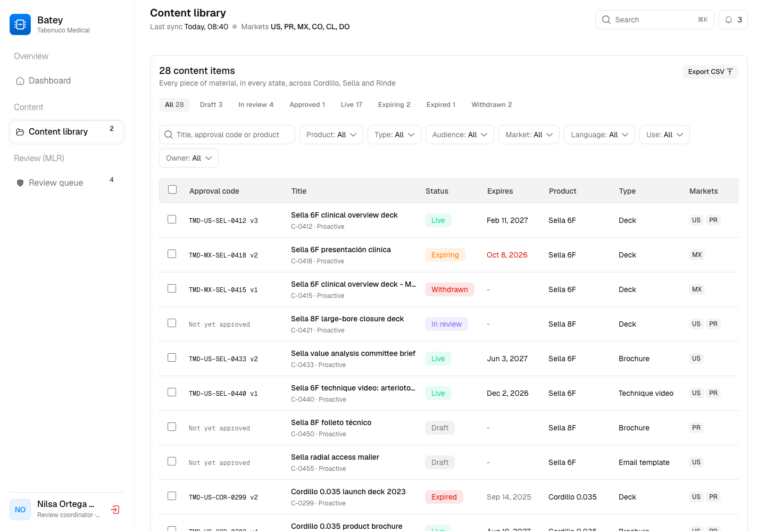
Task: Expand the Audience: All filter
Action: coord(460,135)
